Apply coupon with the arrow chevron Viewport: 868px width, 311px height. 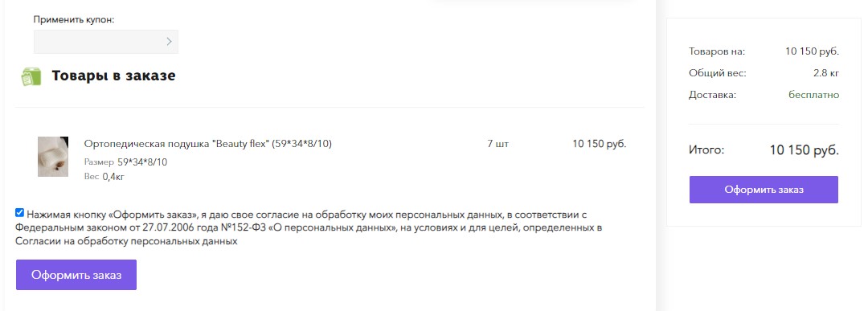(x=170, y=42)
